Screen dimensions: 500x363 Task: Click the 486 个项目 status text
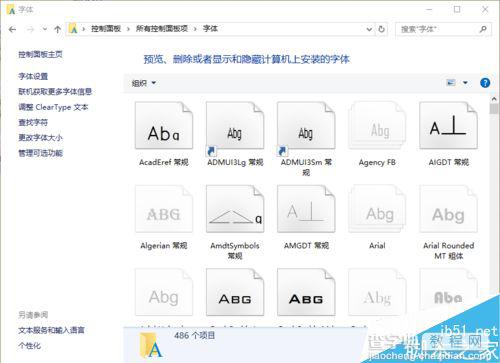(x=194, y=335)
